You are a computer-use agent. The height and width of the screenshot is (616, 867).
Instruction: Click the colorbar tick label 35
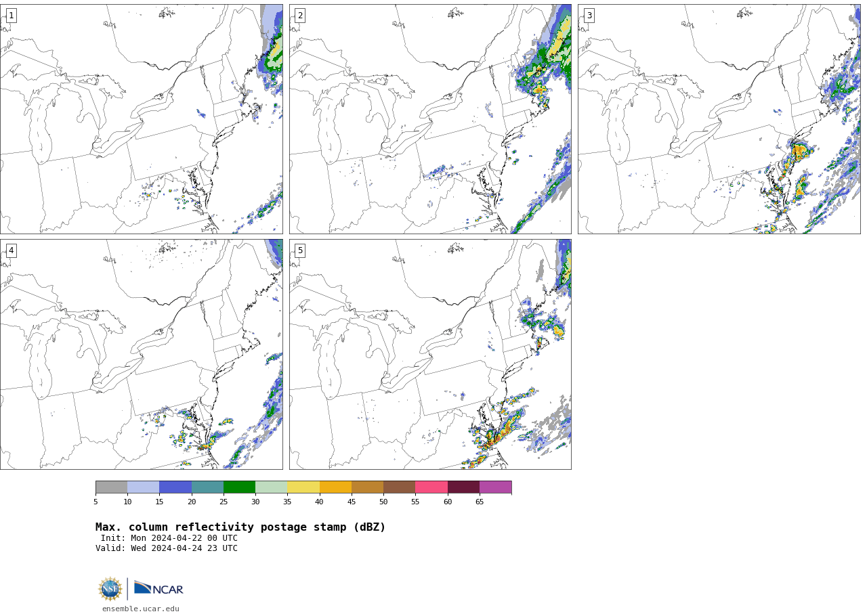[287, 502]
